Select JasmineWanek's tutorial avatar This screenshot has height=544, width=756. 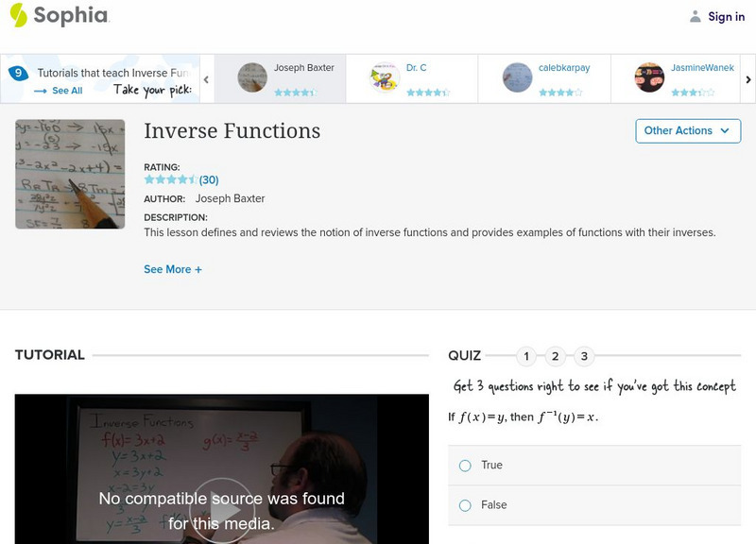point(649,77)
